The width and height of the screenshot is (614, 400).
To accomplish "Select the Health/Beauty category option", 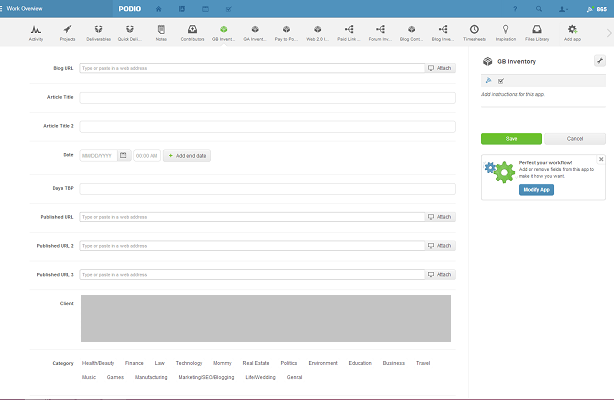I will [x=98, y=363].
